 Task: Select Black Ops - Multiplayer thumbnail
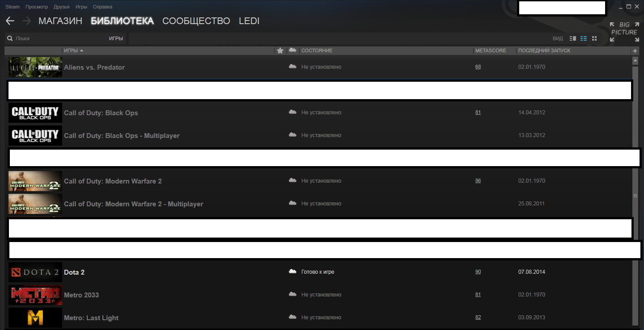[35, 135]
